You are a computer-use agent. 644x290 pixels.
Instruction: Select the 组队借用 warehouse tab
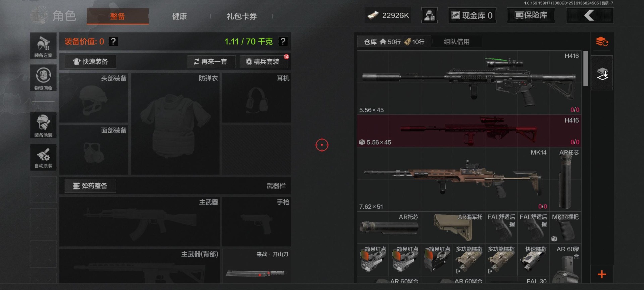point(457,42)
